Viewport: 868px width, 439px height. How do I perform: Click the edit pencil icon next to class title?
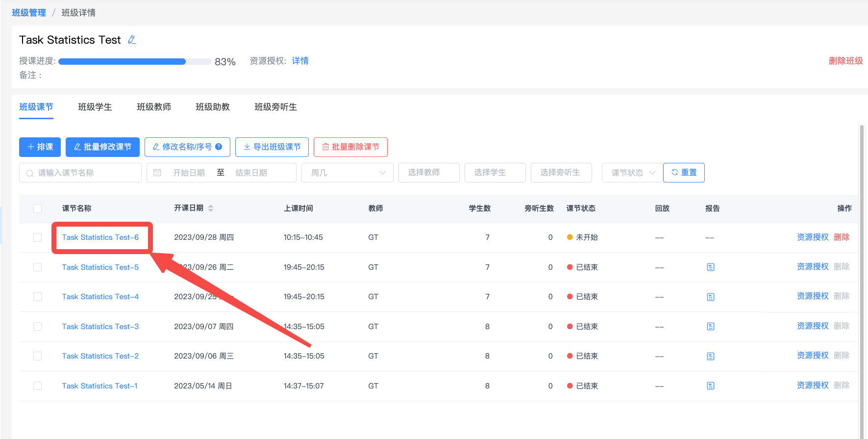pos(132,40)
